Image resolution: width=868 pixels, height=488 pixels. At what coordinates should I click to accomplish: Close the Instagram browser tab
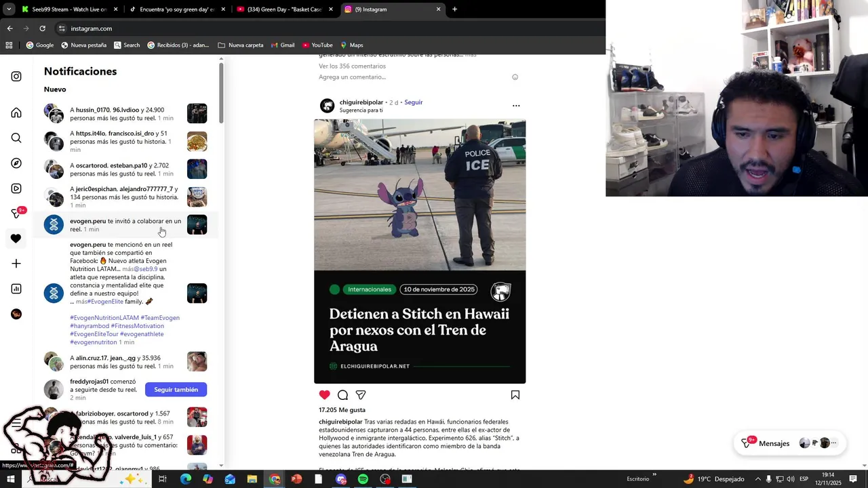(x=438, y=9)
